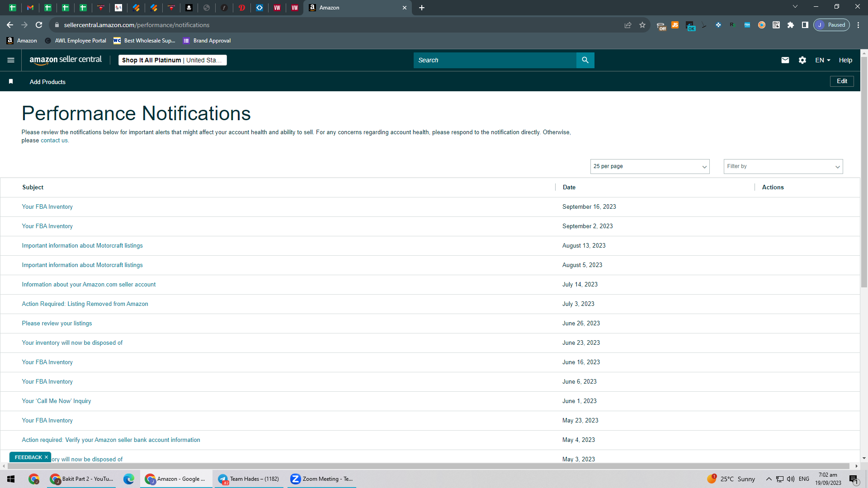The image size is (868, 488).
Task: Open the Please review your listings notification
Action: pyautogui.click(x=57, y=323)
